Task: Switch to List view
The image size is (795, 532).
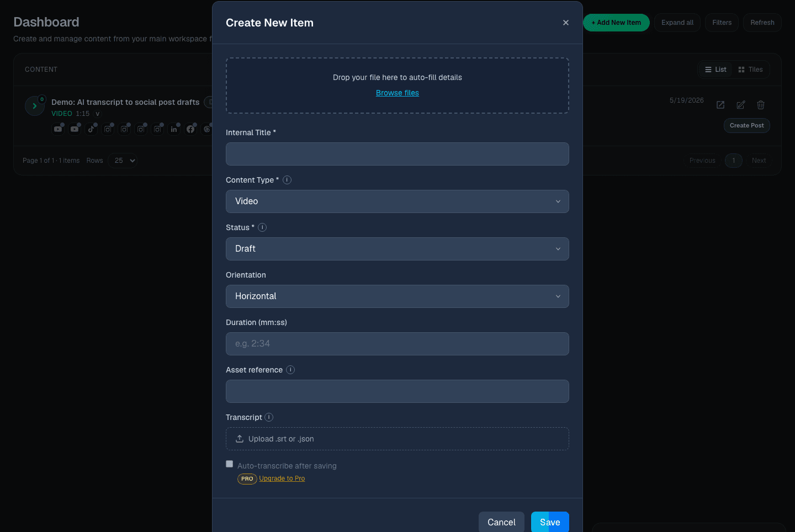Action: [715, 70]
